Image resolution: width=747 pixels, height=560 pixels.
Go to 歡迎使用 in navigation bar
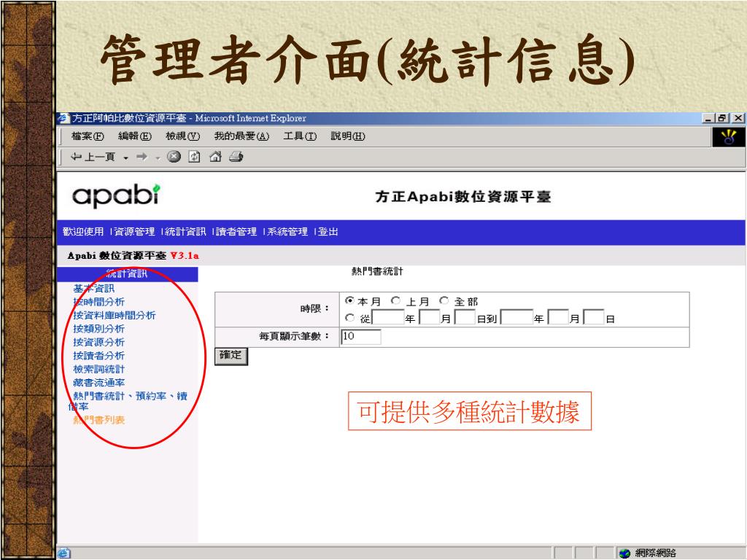click(83, 232)
